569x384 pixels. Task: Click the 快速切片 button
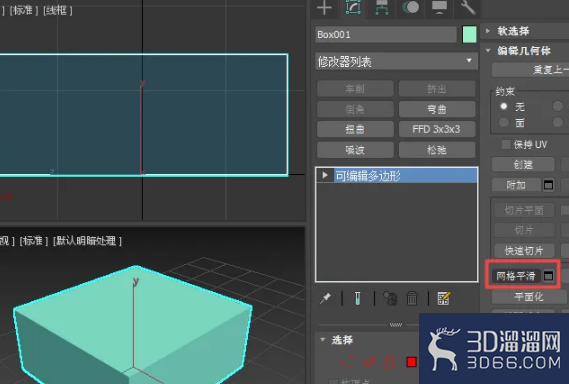(524, 250)
